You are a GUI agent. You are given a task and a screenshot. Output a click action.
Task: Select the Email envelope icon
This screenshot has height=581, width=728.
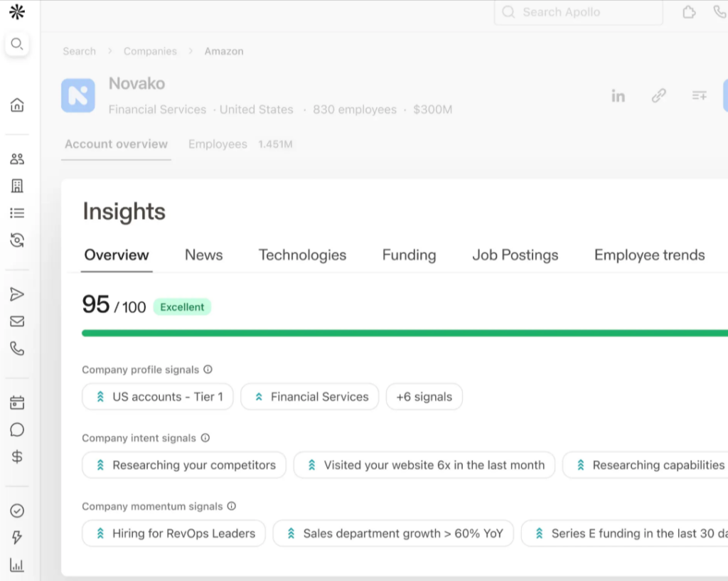pyautogui.click(x=17, y=321)
